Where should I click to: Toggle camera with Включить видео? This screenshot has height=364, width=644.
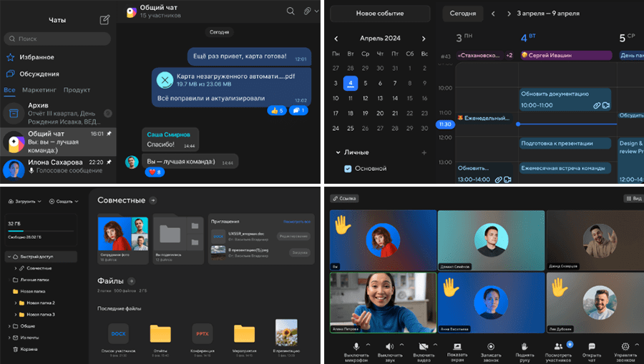click(424, 347)
